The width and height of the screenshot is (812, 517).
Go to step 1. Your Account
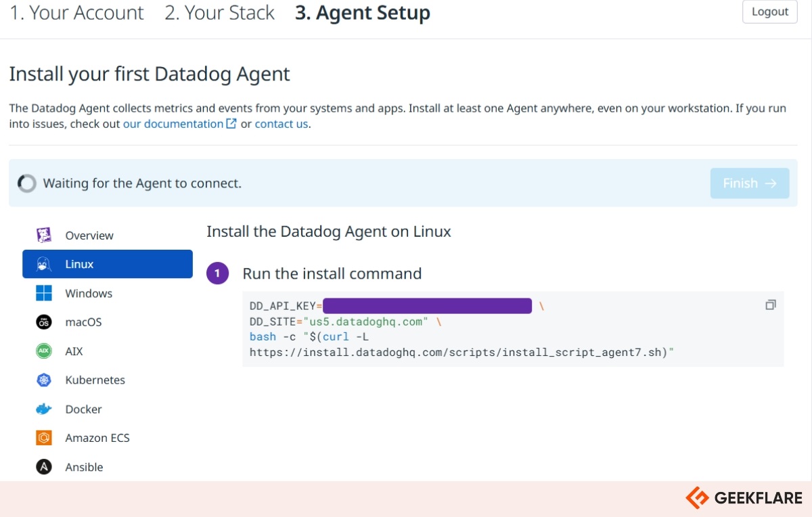pos(76,13)
